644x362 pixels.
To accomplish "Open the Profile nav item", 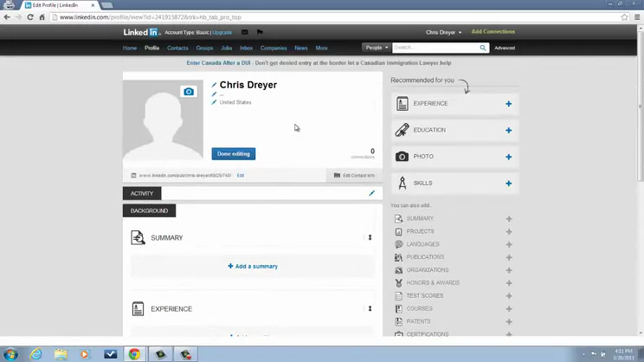I will click(152, 48).
